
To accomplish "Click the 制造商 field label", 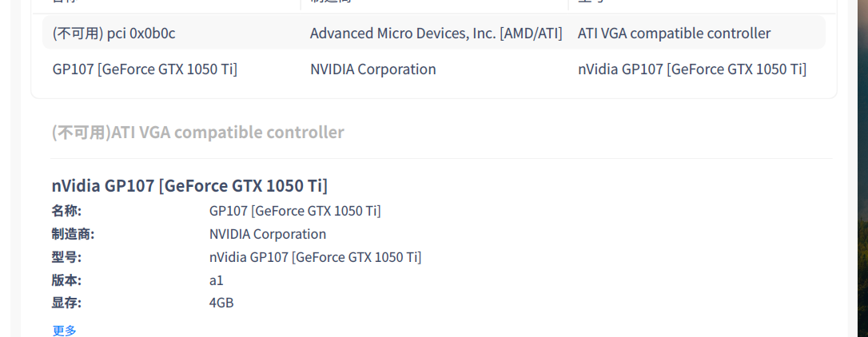I will 73,234.
